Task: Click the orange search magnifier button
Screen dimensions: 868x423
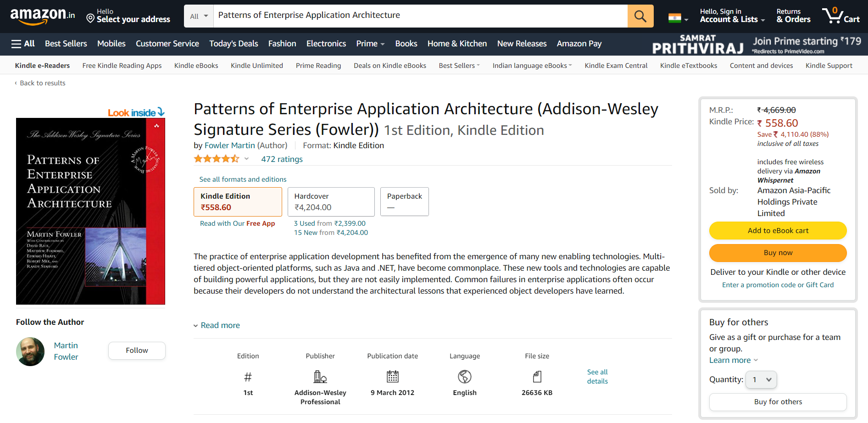Action: (x=640, y=16)
